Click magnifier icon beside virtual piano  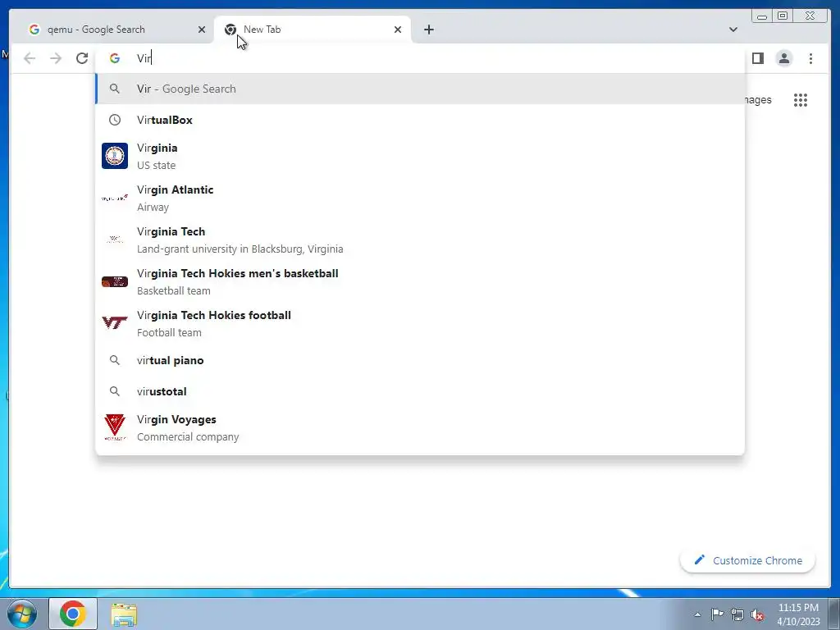115,361
